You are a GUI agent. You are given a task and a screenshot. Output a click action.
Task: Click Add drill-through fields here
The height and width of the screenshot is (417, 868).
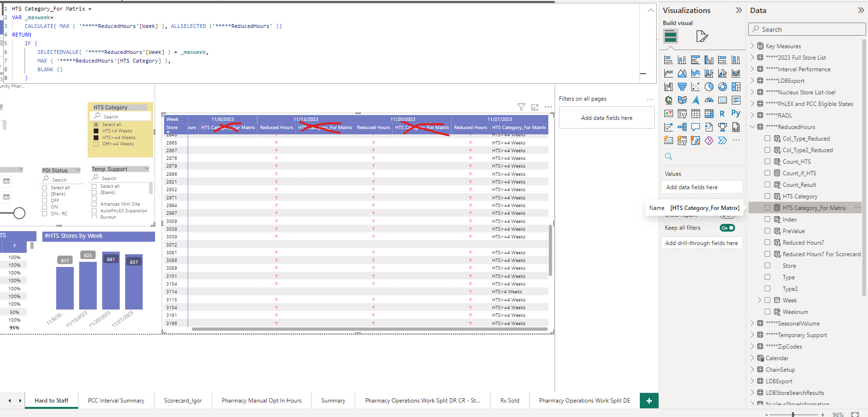[701, 243]
